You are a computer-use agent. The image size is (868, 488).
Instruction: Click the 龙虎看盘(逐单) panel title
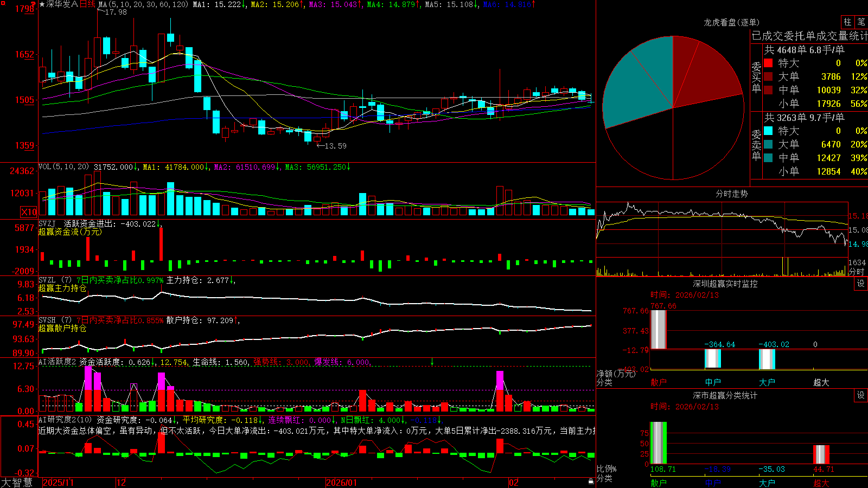[731, 22]
